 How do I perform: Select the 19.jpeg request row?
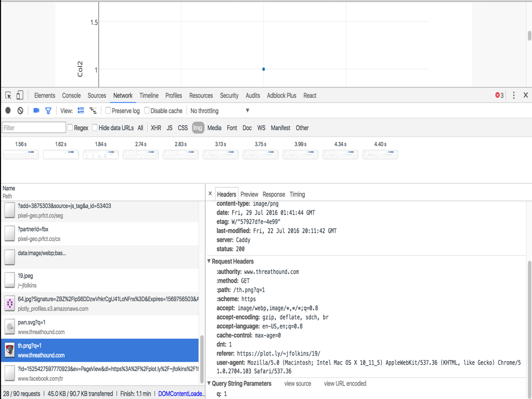click(100, 280)
